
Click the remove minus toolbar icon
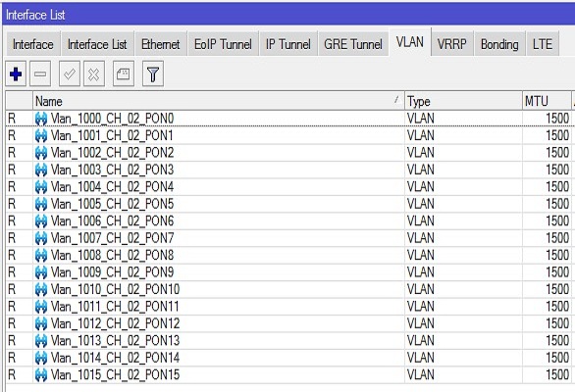[40, 74]
